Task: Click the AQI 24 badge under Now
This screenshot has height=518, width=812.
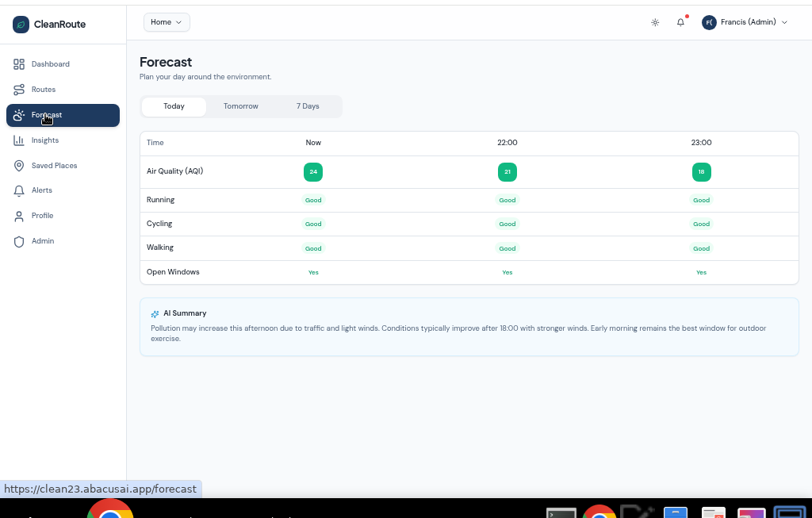Action: click(313, 172)
